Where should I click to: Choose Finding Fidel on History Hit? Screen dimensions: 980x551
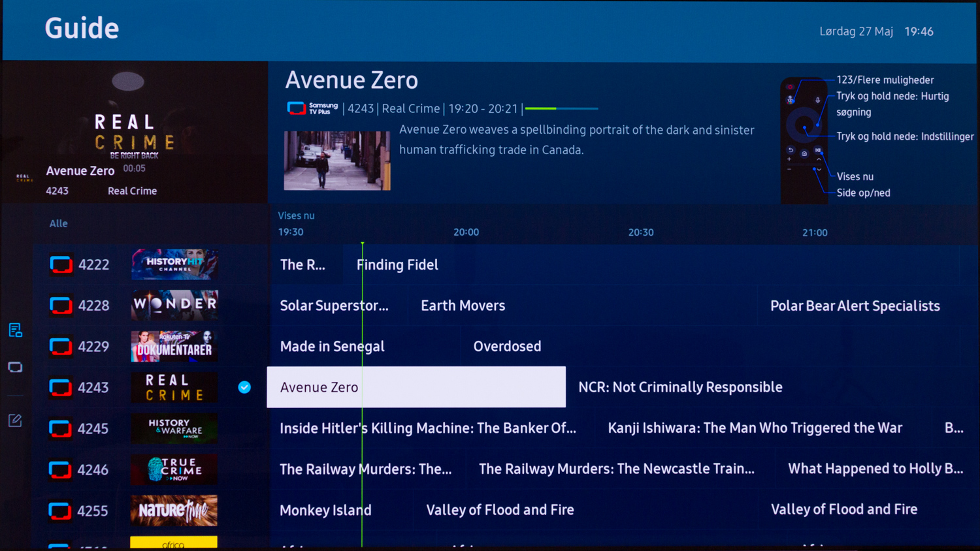tap(397, 264)
